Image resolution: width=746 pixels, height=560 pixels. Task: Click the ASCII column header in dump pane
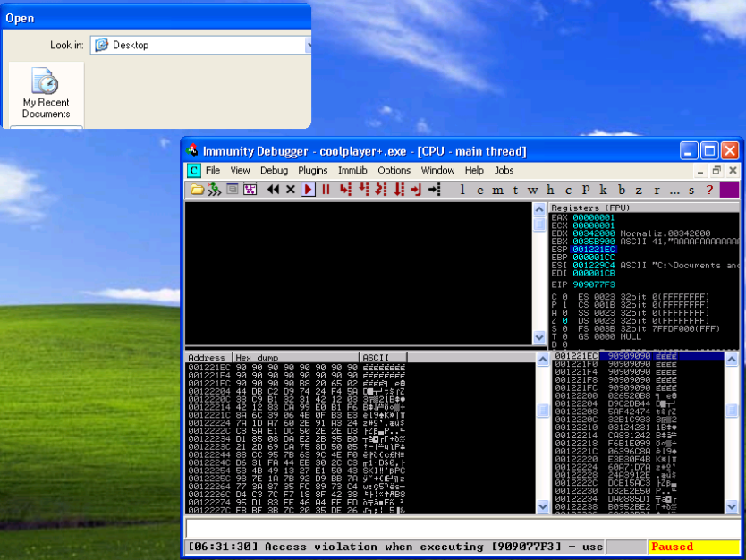tap(383, 357)
